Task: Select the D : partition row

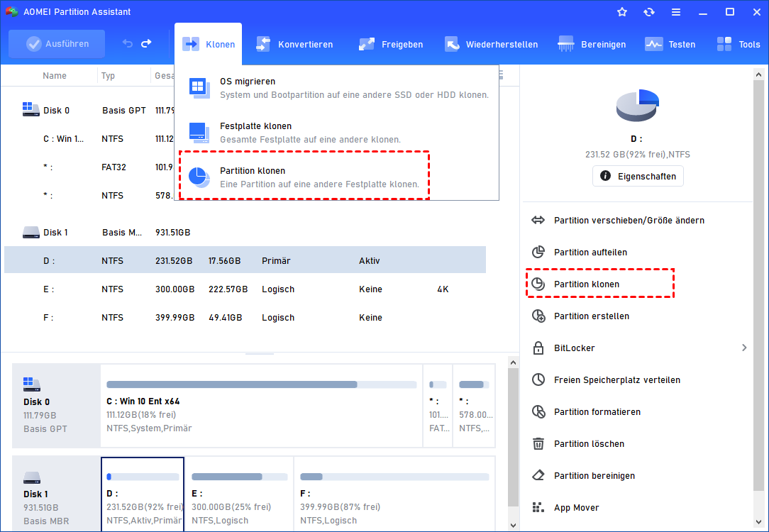Action: click(245, 260)
